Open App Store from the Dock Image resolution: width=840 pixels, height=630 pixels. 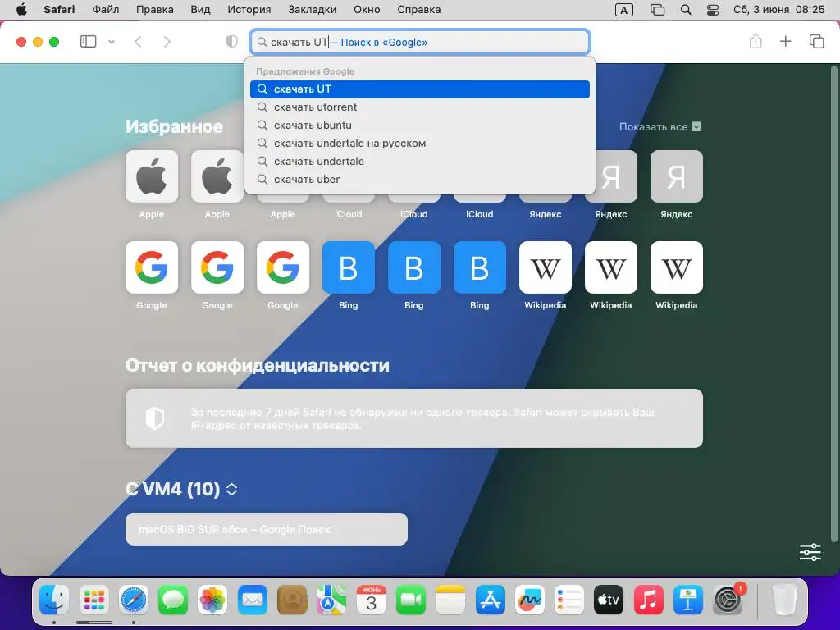tap(491, 600)
